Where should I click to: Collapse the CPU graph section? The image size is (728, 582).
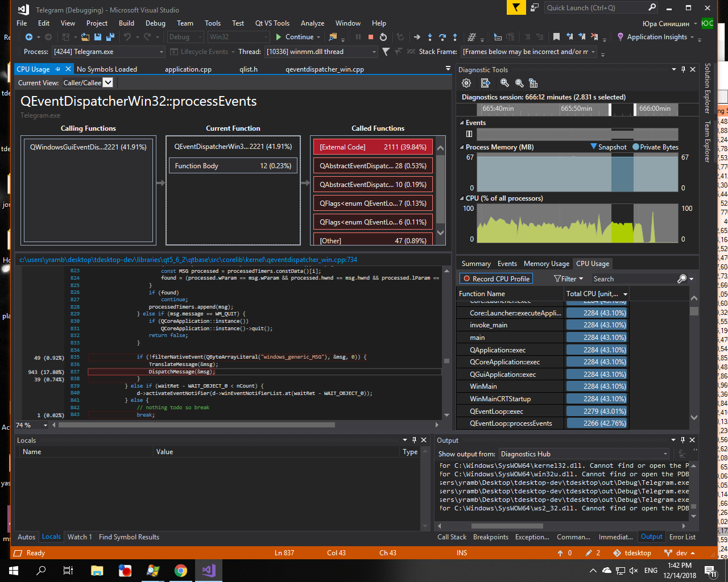pyautogui.click(x=462, y=198)
